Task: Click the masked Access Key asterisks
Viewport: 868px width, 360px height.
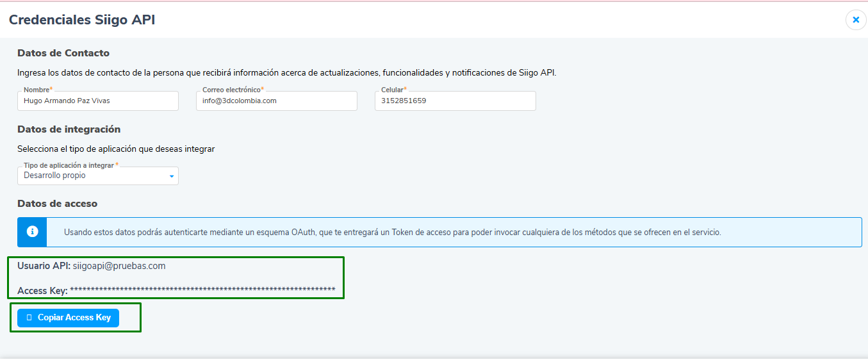Action: pos(202,290)
